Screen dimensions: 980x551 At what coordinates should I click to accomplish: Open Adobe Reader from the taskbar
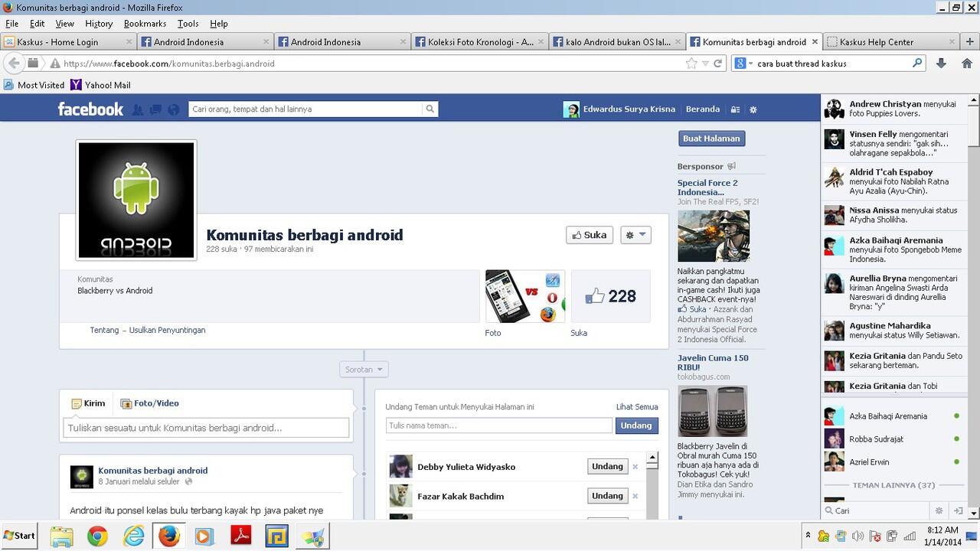241,536
